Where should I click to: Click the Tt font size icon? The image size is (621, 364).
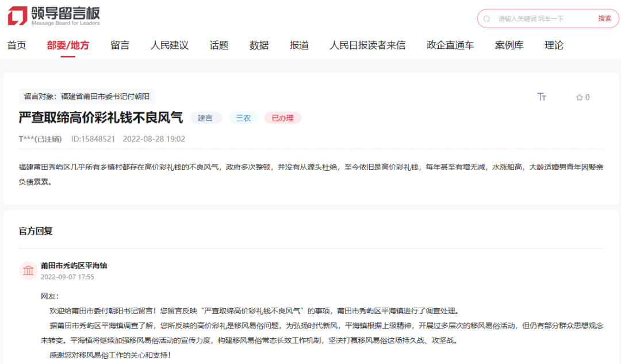coord(541,97)
